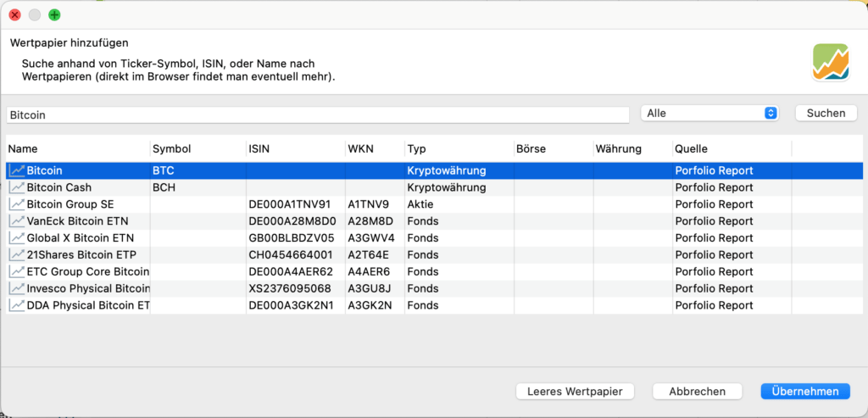Select the Bitcoin Group SE row name
The image size is (868, 418).
click(70, 205)
